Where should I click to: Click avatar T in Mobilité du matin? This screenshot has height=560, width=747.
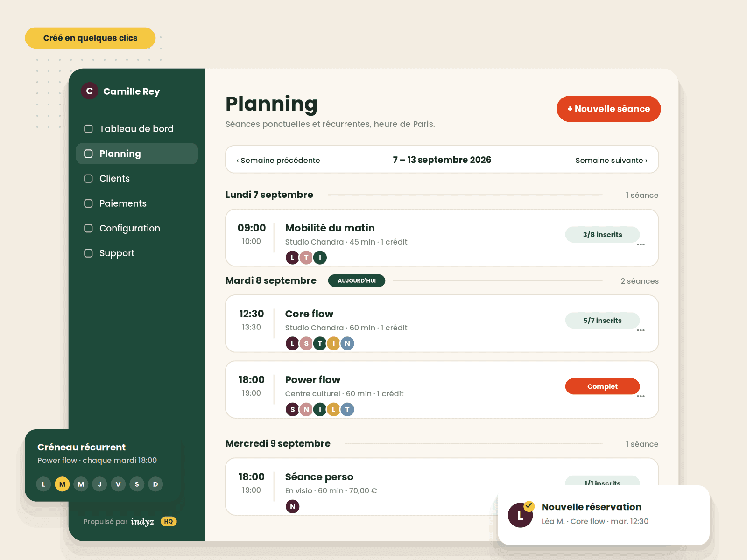(x=306, y=258)
